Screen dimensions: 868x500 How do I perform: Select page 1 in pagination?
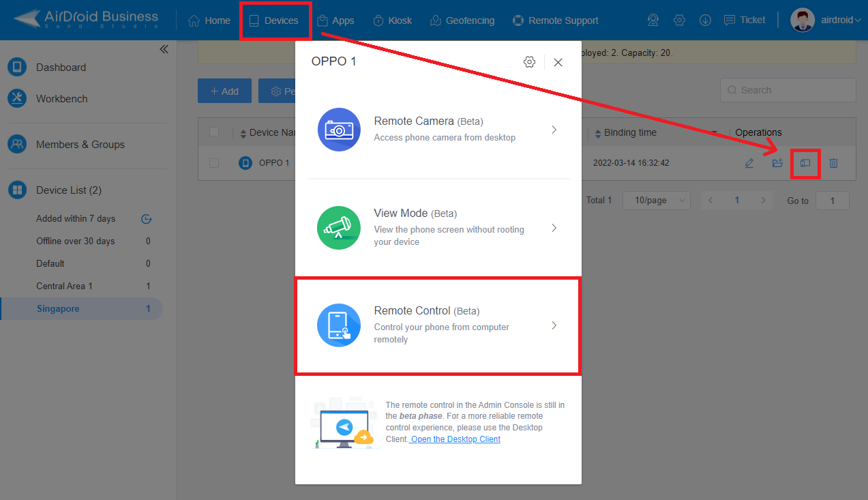737,201
